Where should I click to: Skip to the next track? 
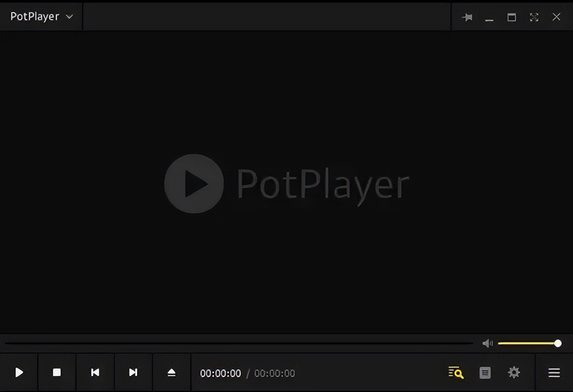coord(133,372)
